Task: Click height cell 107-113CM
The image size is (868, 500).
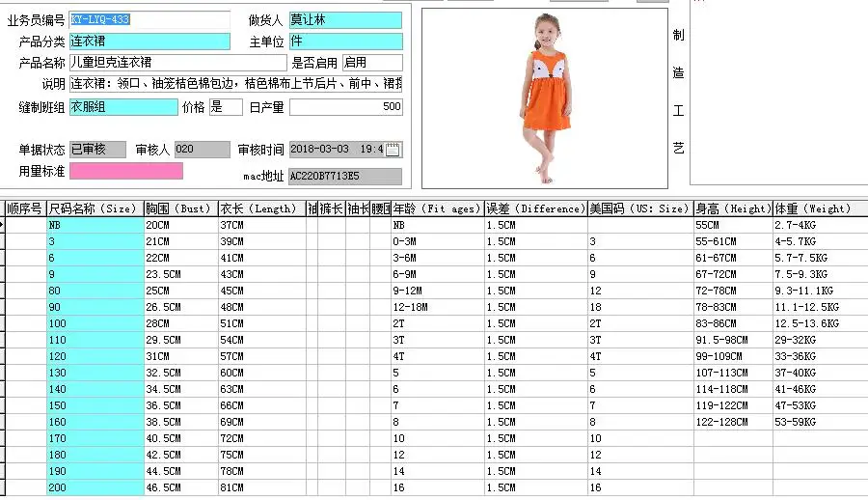Action: [734, 373]
